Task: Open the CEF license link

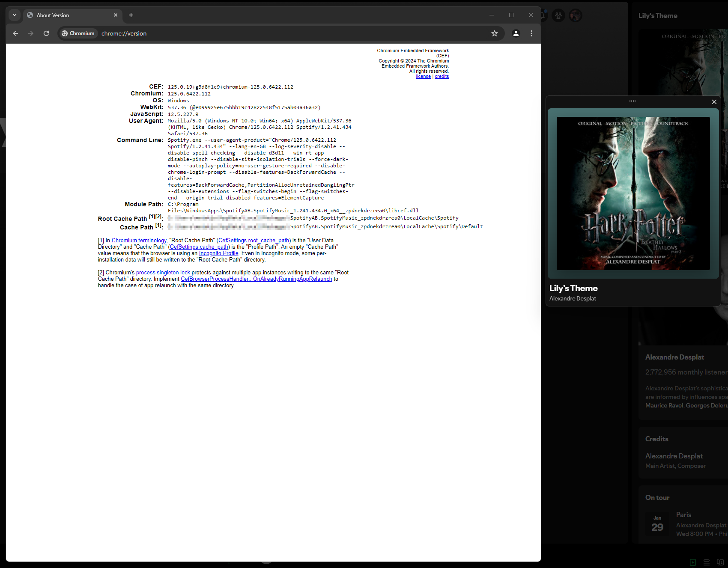Action: 423,77
